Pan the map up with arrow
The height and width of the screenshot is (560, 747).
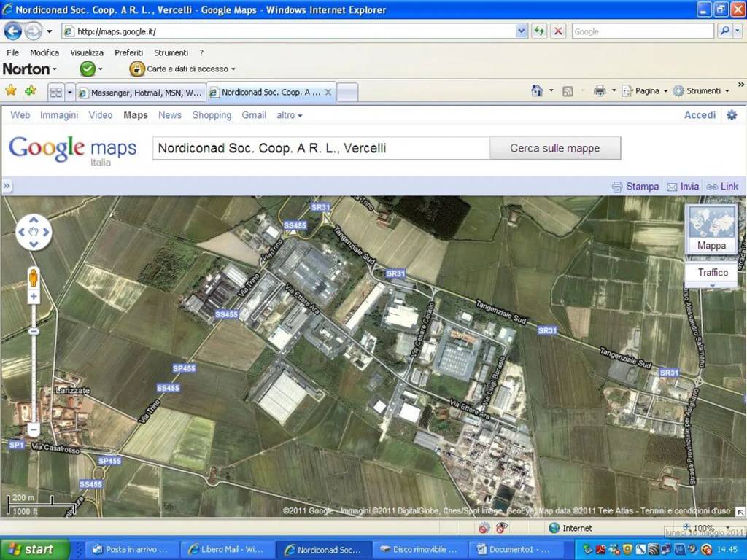(x=34, y=220)
